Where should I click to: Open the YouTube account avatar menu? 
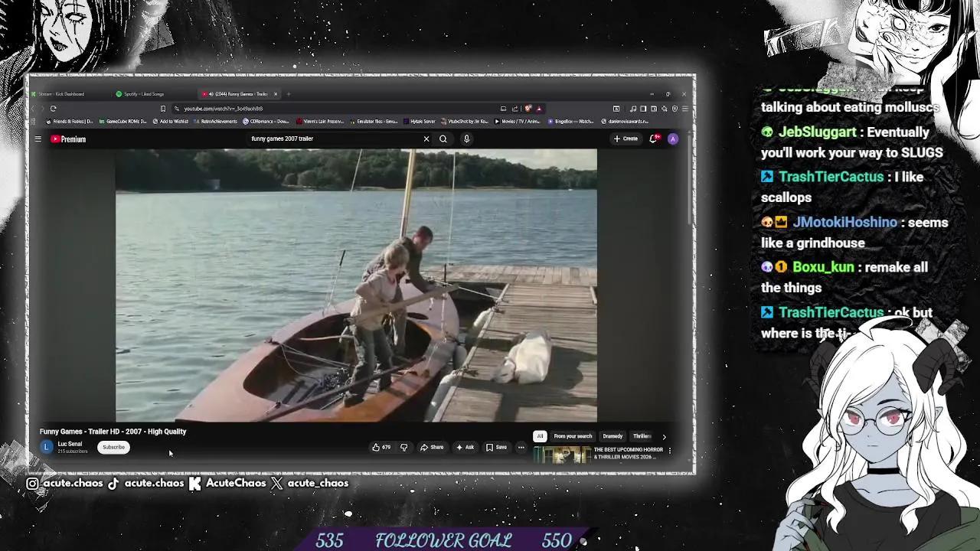(673, 139)
